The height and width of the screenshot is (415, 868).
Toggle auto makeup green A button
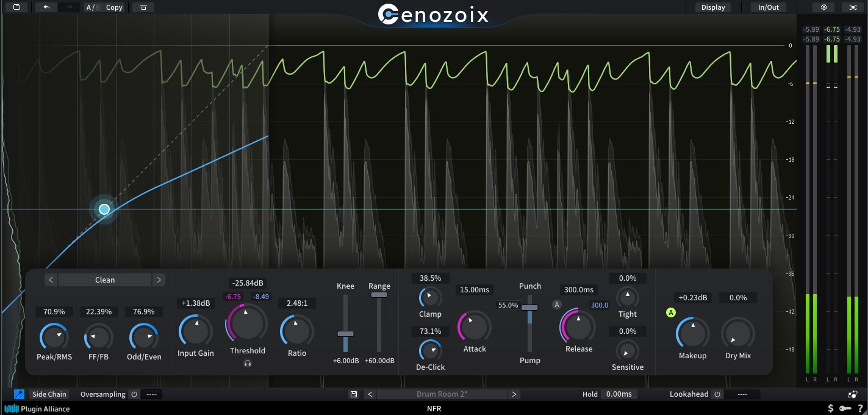pos(671,312)
